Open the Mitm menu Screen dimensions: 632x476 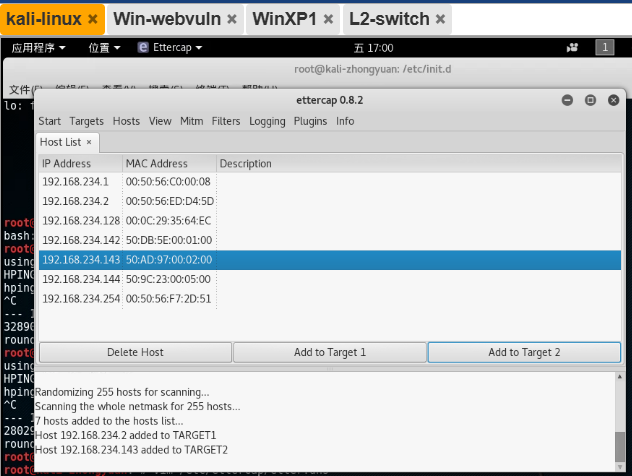(x=191, y=121)
